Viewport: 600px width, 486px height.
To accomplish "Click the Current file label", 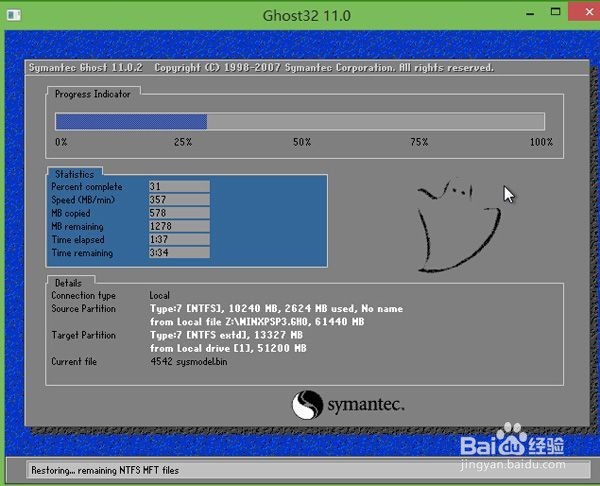I will (74, 362).
